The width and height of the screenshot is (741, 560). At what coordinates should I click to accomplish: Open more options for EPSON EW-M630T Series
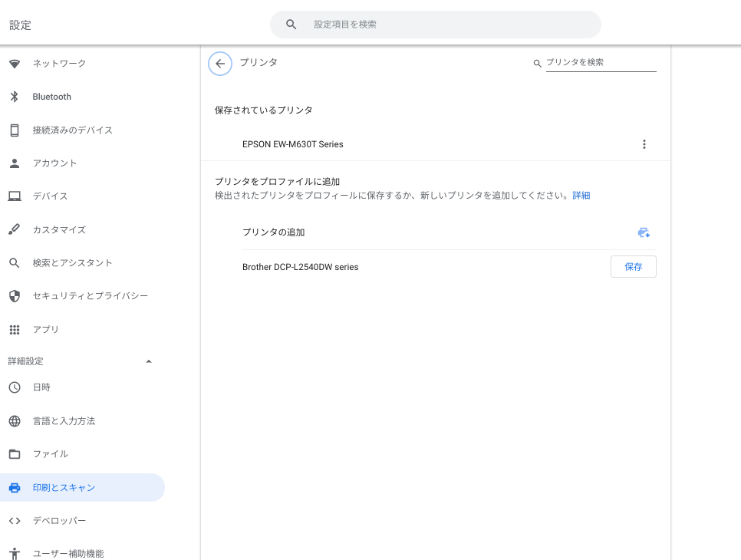point(644,144)
